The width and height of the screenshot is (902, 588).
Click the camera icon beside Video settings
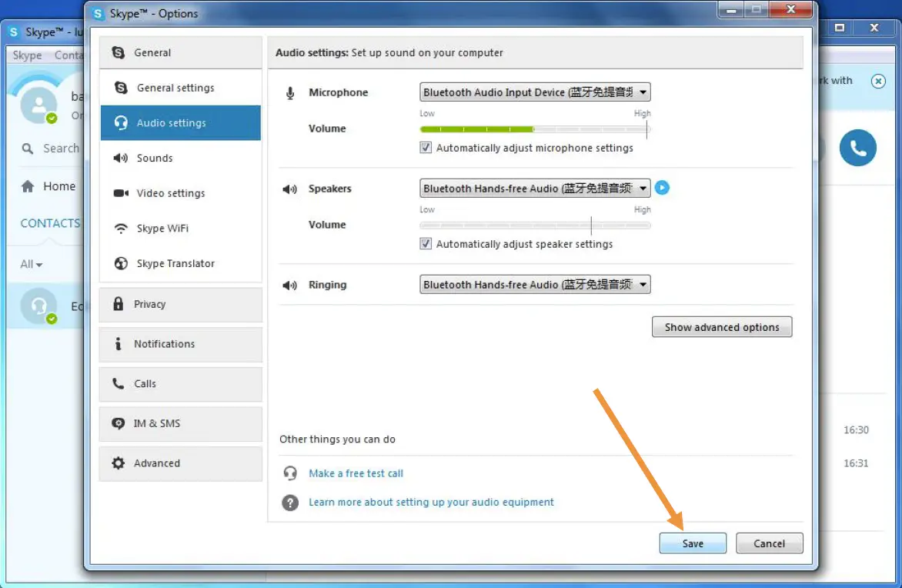[121, 192]
